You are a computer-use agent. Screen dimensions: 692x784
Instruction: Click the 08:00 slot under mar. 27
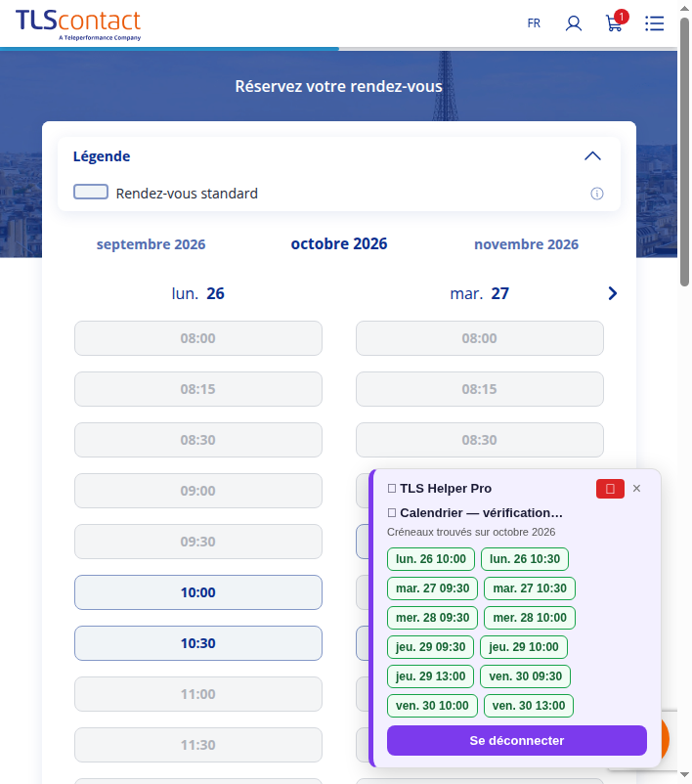[x=480, y=338]
